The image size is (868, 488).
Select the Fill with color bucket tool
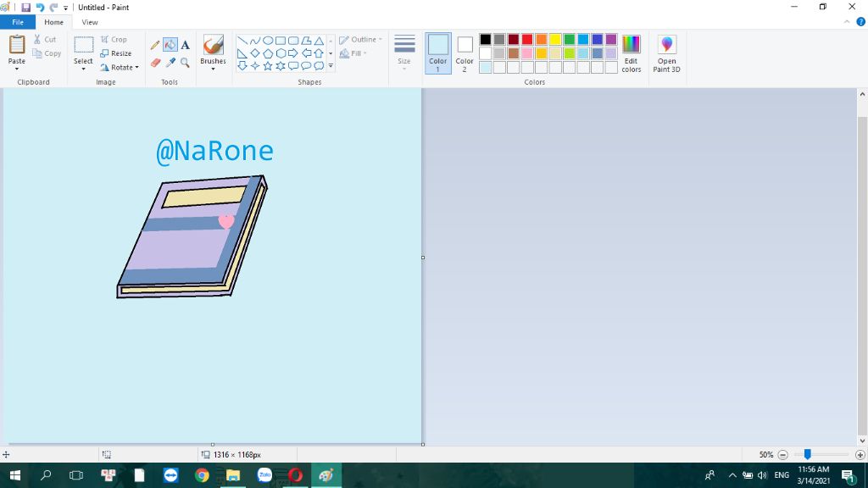pos(170,45)
